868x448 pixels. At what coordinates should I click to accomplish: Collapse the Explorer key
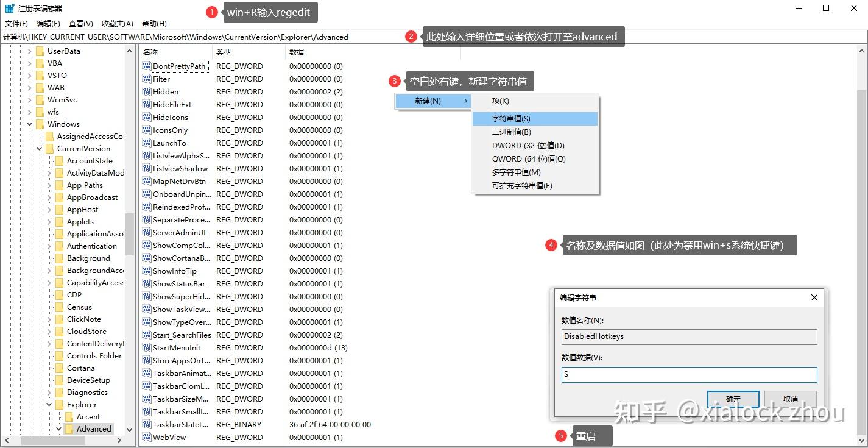click(x=49, y=405)
